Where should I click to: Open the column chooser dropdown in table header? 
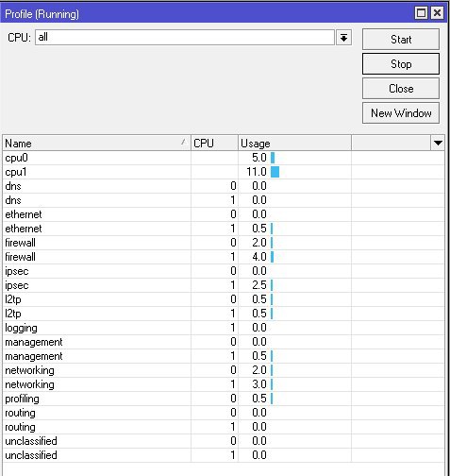pyautogui.click(x=438, y=144)
